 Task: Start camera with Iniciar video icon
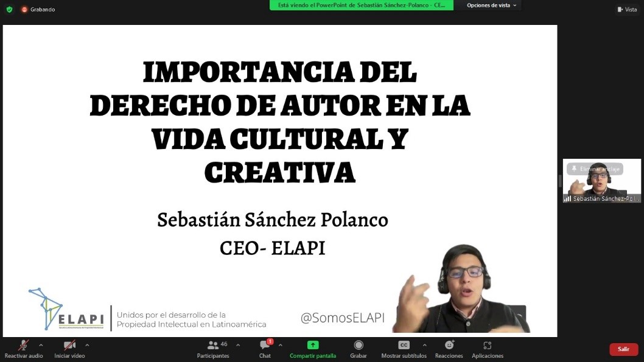click(69, 345)
